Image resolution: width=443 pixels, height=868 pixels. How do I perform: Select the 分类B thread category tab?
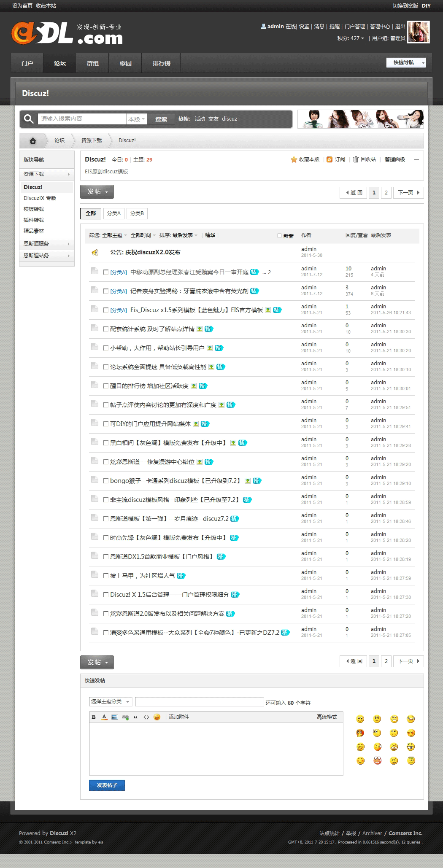click(x=137, y=213)
